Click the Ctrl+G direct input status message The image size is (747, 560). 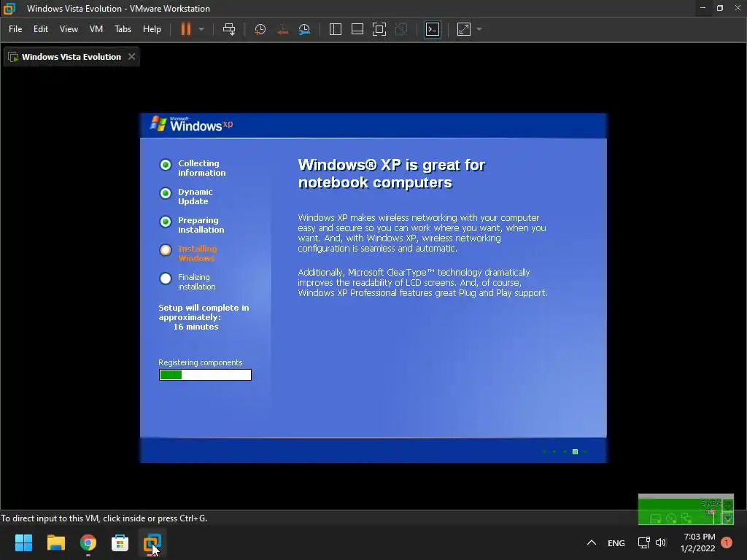click(104, 518)
